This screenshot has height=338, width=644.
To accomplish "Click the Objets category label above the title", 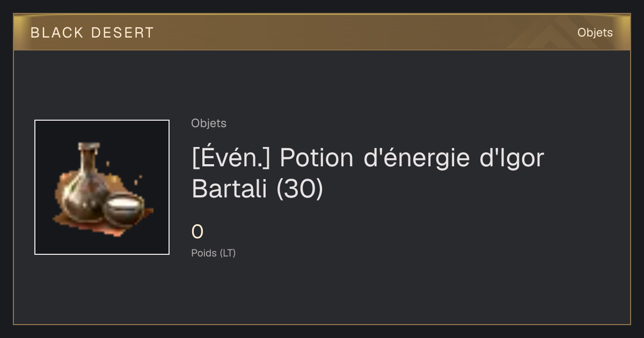I will click(209, 123).
